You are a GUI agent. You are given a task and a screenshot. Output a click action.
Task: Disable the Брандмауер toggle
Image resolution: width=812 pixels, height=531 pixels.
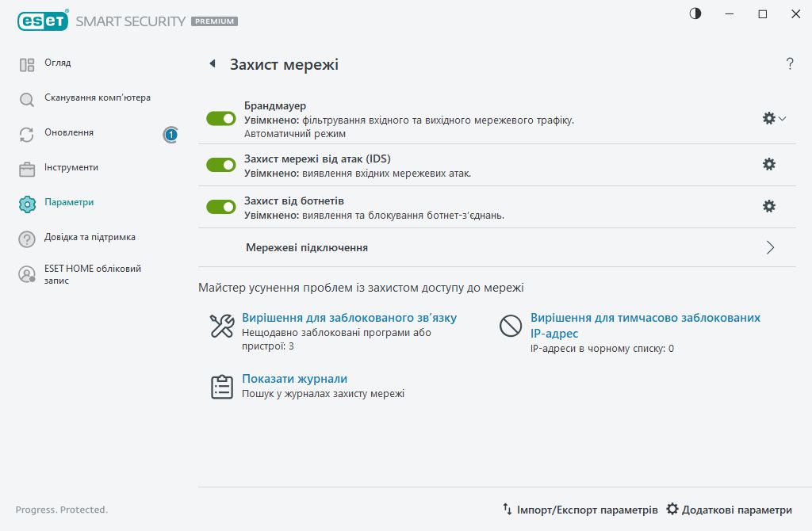click(221, 118)
